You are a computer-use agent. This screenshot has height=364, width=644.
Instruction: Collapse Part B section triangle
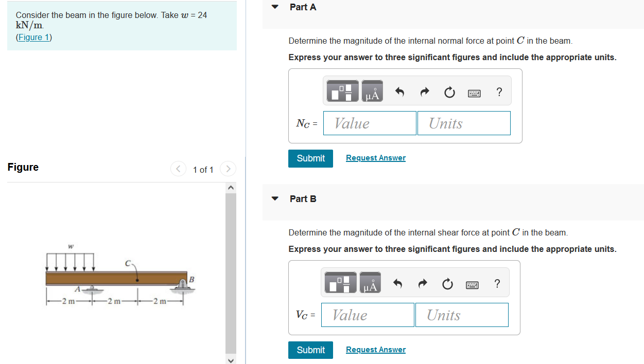pyautogui.click(x=275, y=199)
